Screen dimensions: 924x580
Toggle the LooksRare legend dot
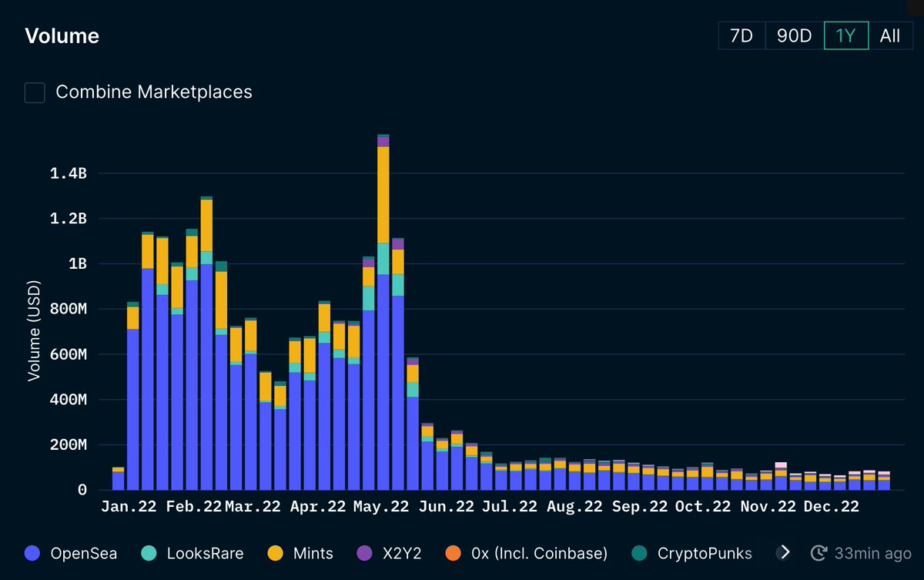click(149, 552)
